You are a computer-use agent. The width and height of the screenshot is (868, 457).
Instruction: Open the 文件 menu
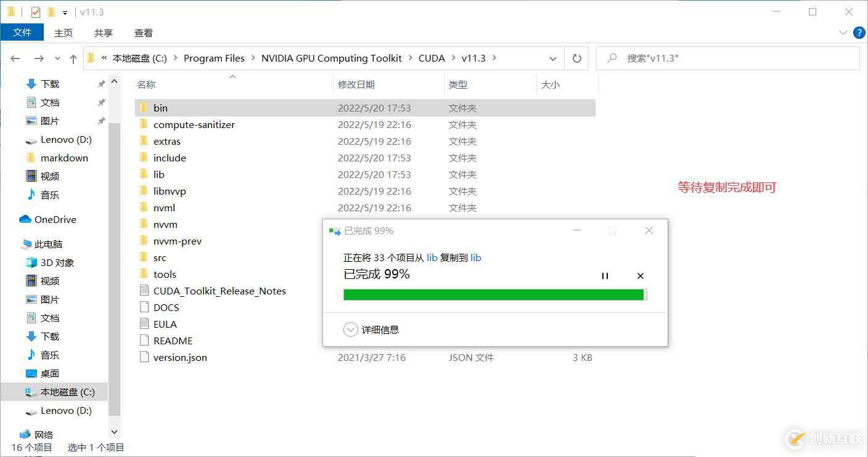[22, 33]
